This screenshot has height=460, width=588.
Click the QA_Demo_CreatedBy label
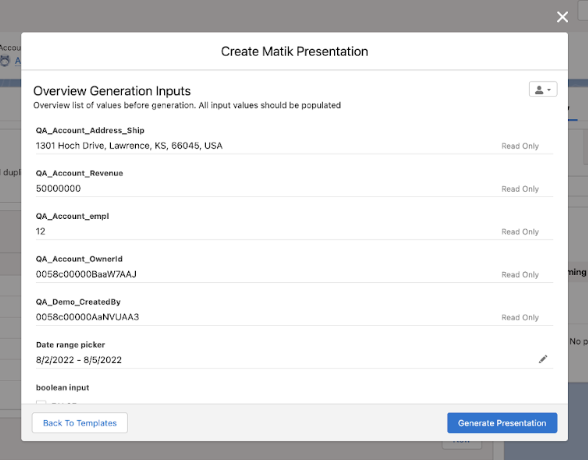tap(78, 301)
